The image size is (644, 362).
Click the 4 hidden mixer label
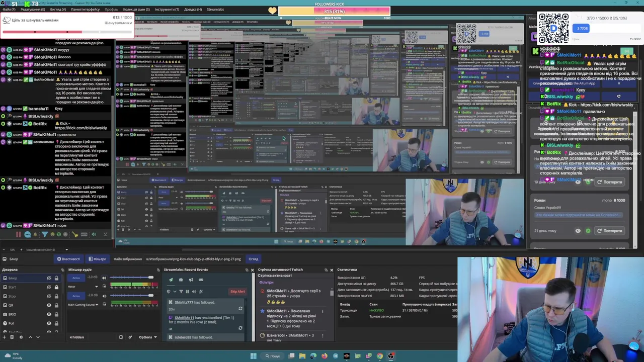click(77, 337)
